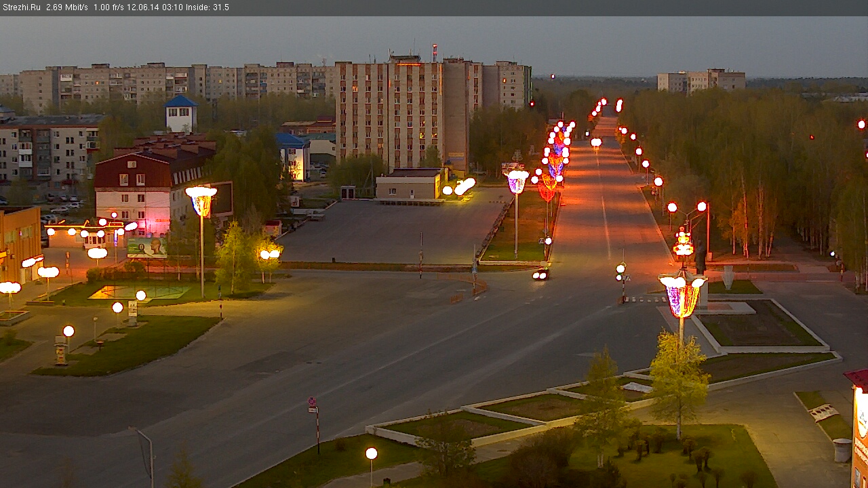Click the Strezhi.Ru label in overlay bar
The width and height of the screenshot is (868, 488).
(22, 7)
